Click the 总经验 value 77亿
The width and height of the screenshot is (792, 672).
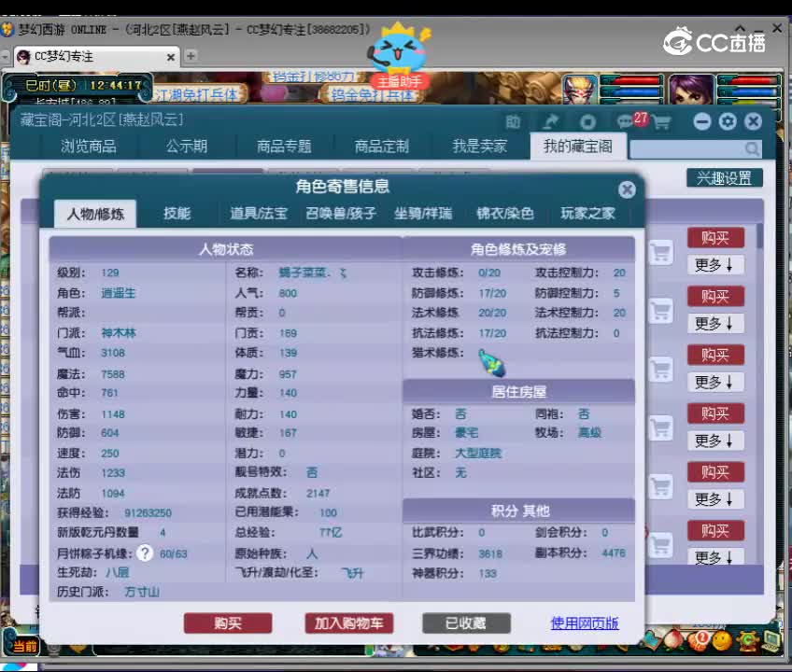pos(331,533)
